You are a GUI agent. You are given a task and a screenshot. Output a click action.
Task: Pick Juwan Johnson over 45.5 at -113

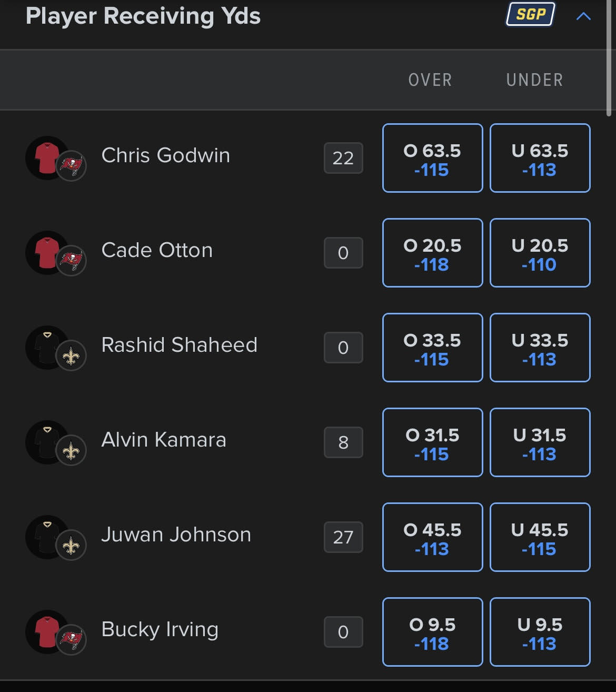[433, 537]
